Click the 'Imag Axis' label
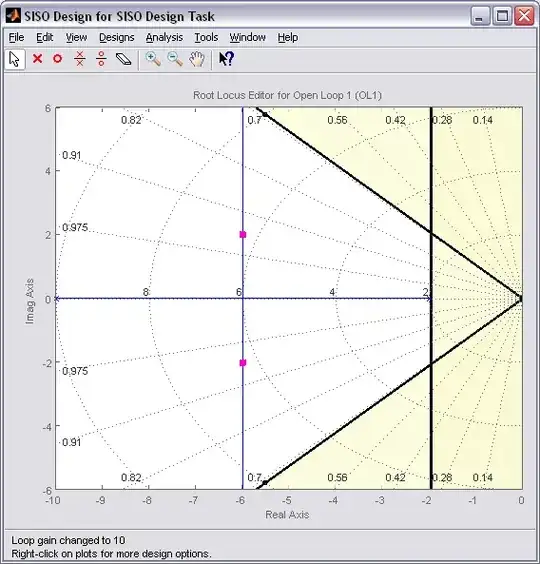 [x=30, y=301]
